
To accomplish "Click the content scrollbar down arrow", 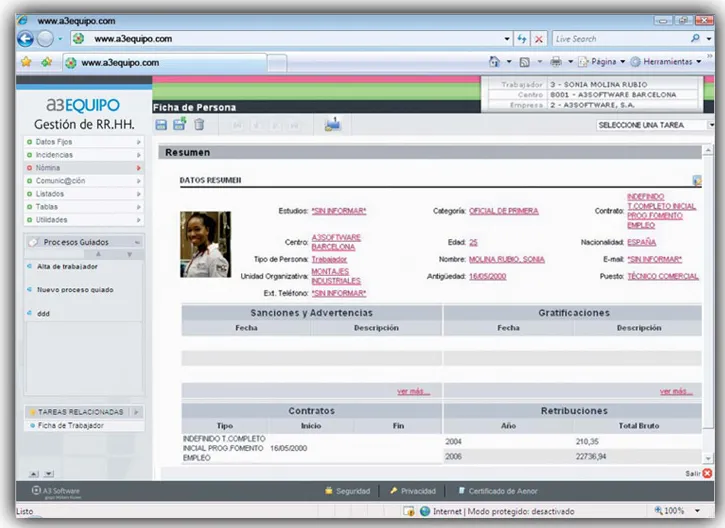I will 708,459.
